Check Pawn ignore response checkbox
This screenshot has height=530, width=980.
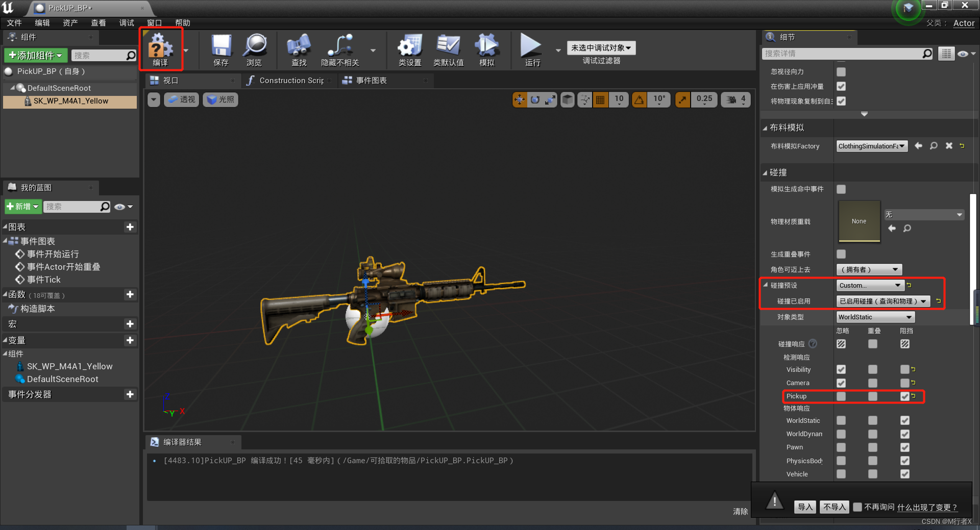coord(841,447)
